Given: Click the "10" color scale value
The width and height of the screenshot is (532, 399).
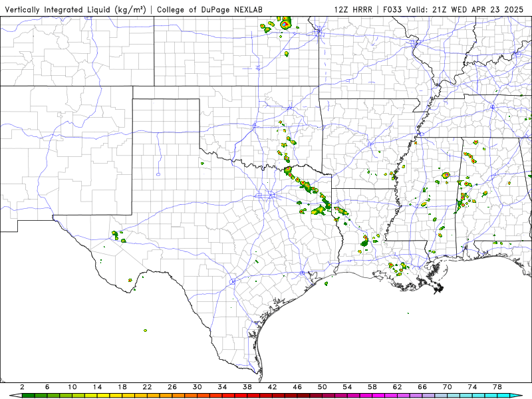Looking at the screenshot, I should (x=72, y=387).
